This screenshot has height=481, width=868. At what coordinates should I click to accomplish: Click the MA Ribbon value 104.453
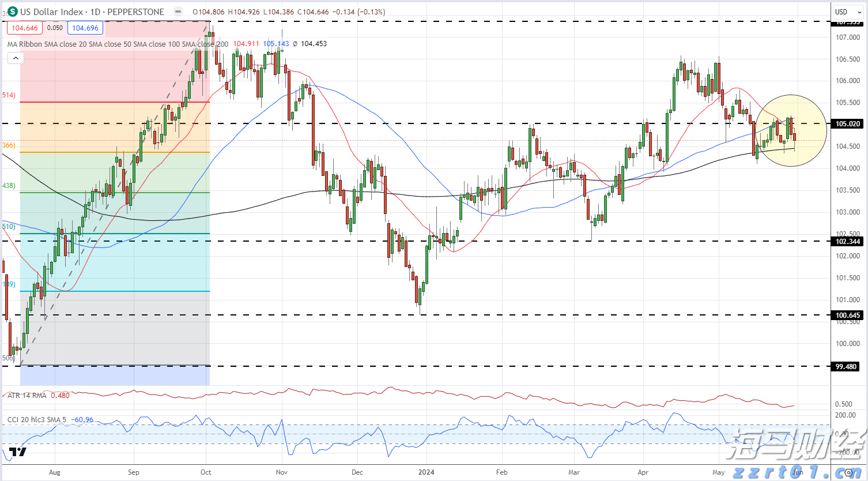pos(314,44)
